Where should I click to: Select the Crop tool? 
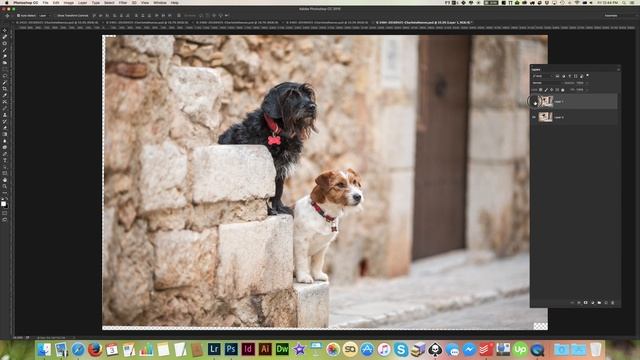pos(4,89)
